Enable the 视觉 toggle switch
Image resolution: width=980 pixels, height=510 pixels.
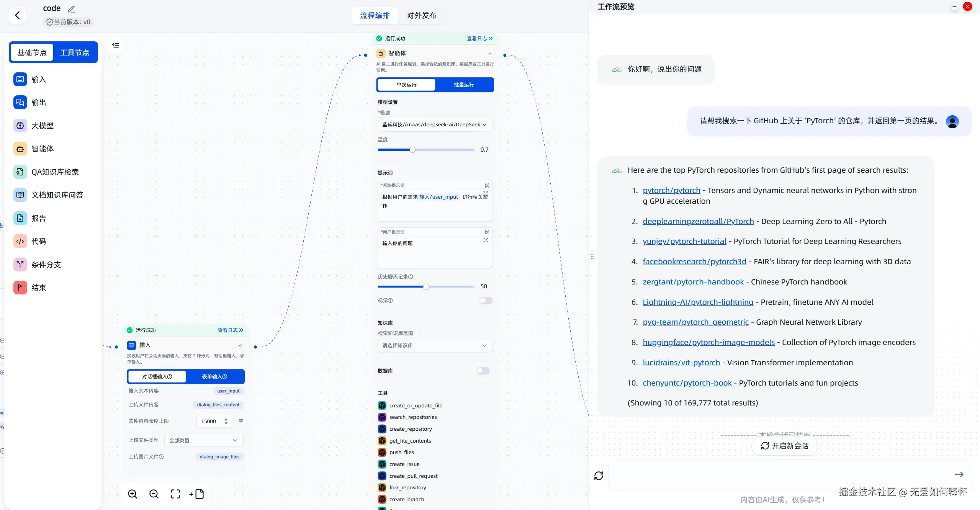[x=486, y=301]
